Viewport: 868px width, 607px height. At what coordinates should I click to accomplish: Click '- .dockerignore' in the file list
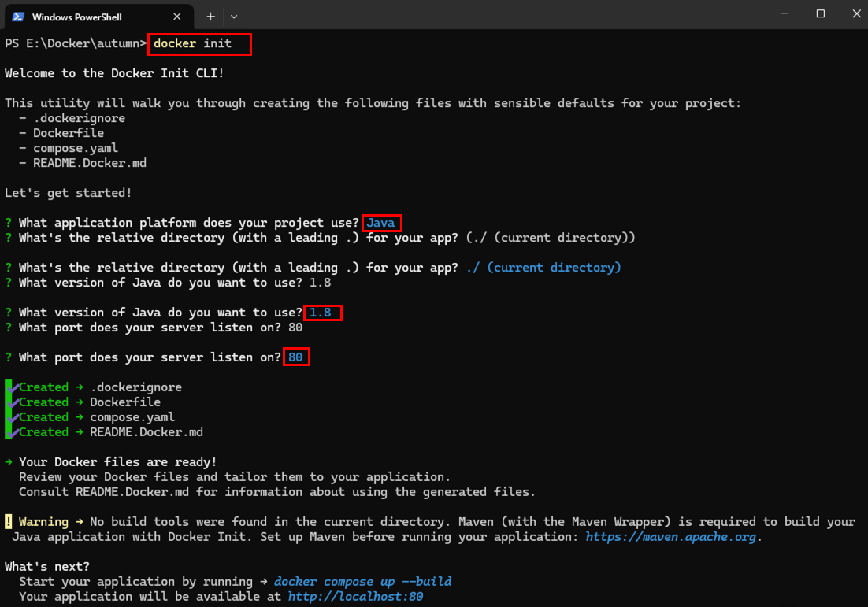pos(72,118)
